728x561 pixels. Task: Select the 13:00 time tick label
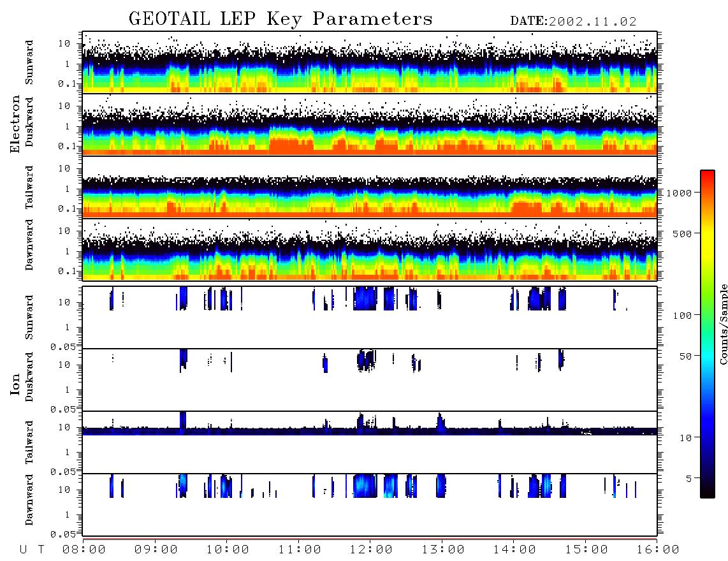[443, 550]
